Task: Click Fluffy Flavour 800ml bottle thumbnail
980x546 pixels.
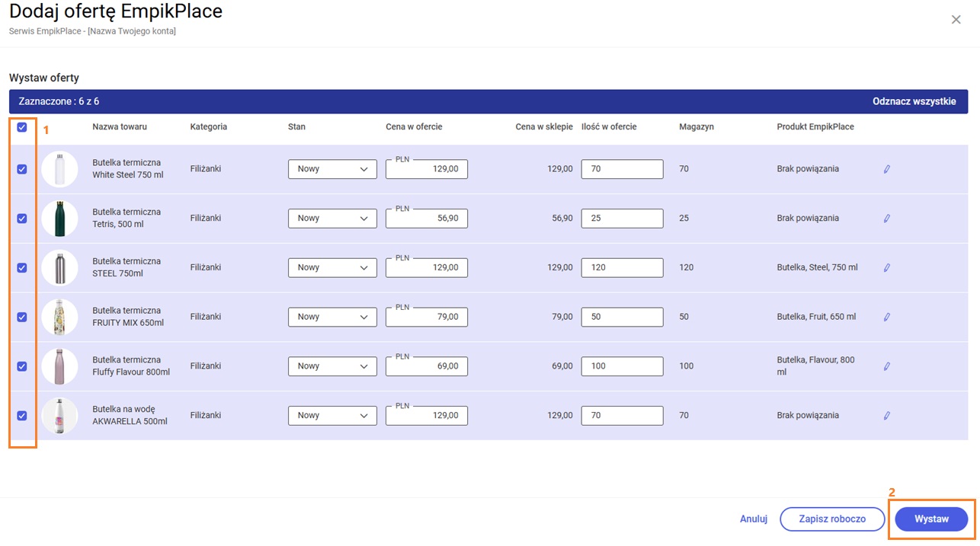Action: [x=59, y=366]
